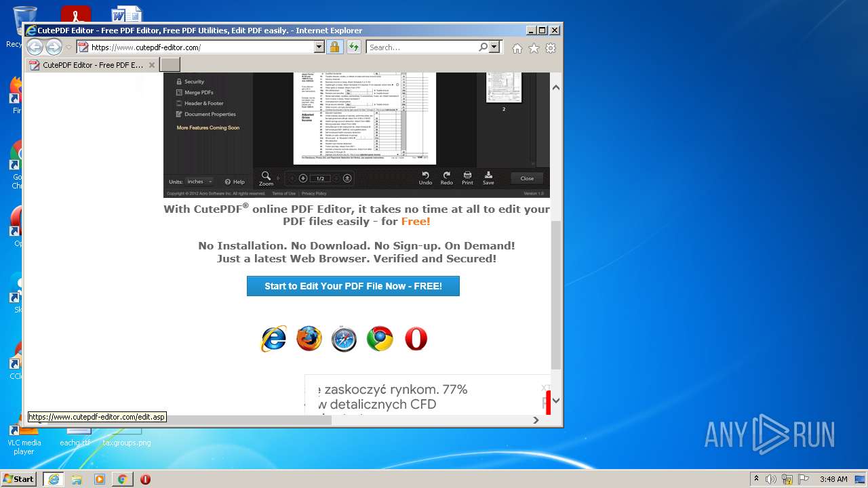Image resolution: width=868 pixels, height=488 pixels.
Task: Click in the Search box field
Action: point(422,47)
